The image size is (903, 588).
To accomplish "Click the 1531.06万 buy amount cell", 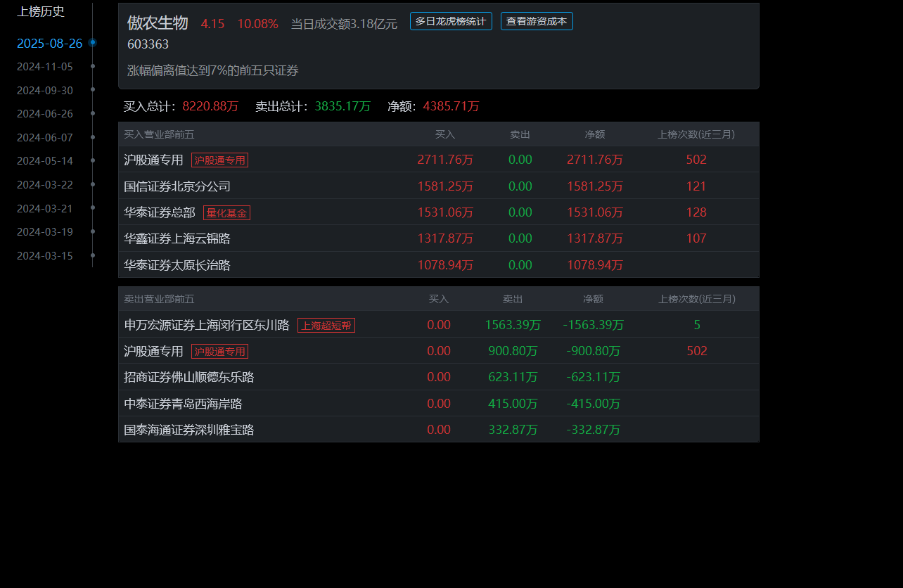I will (x=445, y=212).
